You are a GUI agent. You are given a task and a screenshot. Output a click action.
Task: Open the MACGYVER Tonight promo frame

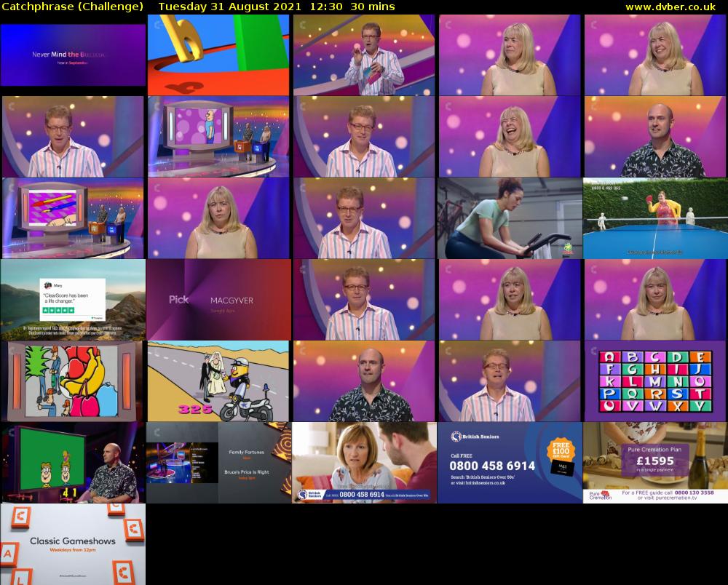point(218,300)
